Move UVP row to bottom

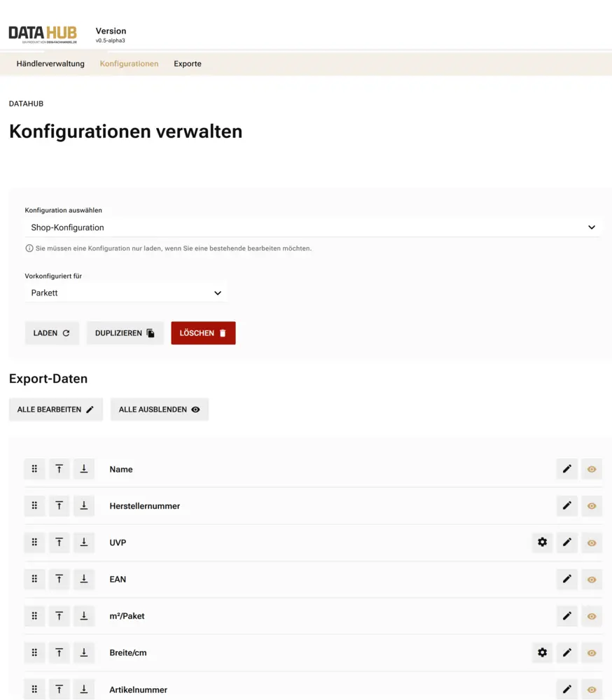tap(83, 542)
